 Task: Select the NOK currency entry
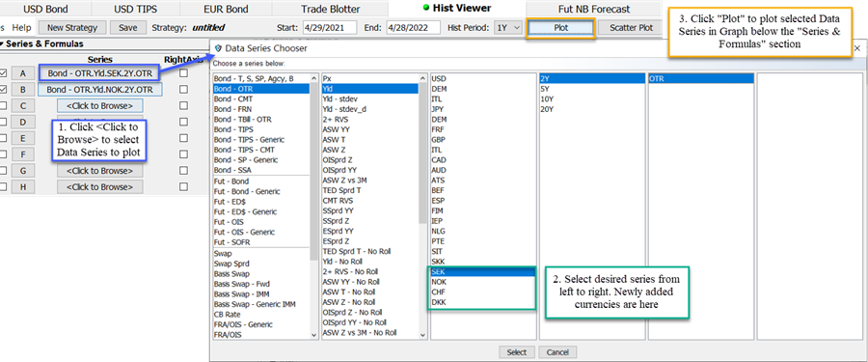tap(483, 282)
